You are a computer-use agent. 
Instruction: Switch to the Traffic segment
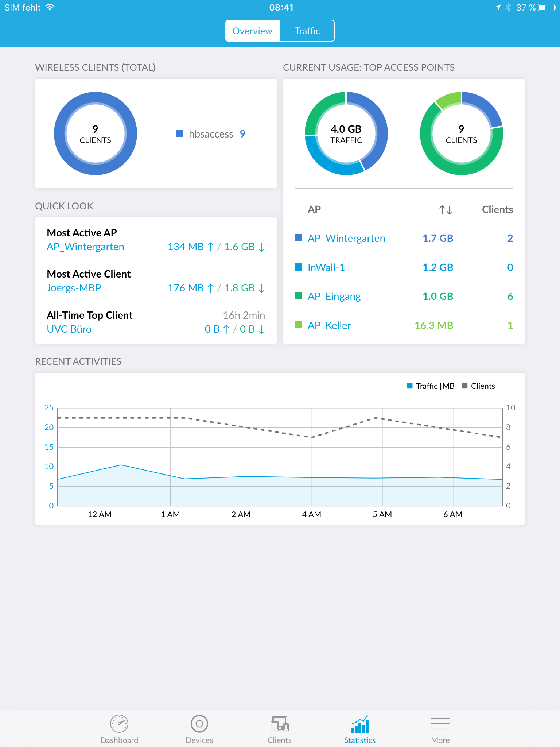pyautogui.click(x=307, y=31)
